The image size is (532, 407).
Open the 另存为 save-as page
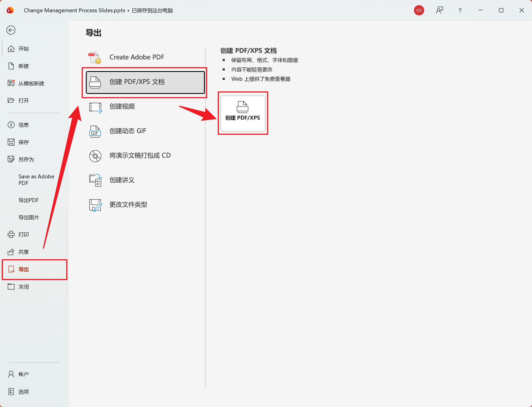(x=34, y=159)
